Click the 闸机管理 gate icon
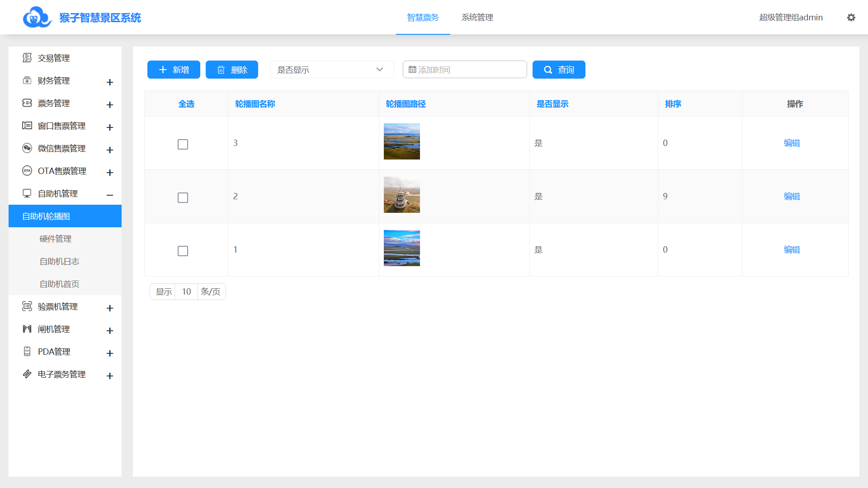This screenshot has height=488, width=868. pos(27,329)
